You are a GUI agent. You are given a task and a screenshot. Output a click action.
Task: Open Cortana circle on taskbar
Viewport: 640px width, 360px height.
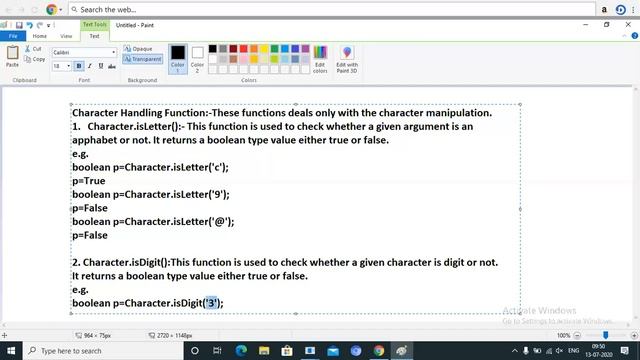195,351
